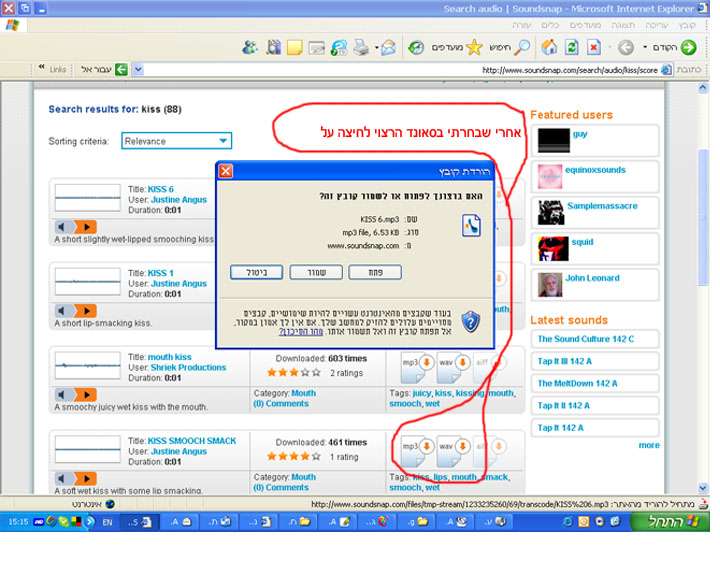Open the Help (עזרה) menu
The height and width of the screenshot is (576, 720).
(x=521, y=25)
